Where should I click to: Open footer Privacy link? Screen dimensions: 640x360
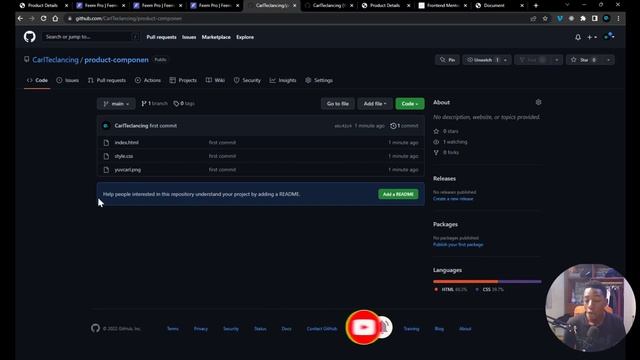201,329
